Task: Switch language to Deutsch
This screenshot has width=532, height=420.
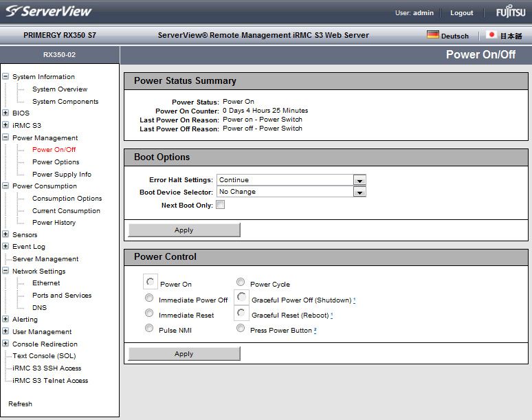Action: 454,36
